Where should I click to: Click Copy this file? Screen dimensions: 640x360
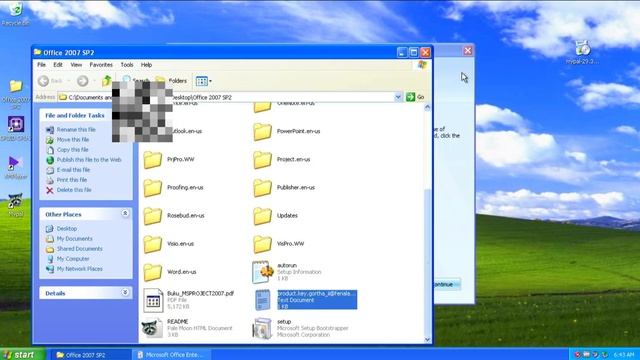[67, 150]
